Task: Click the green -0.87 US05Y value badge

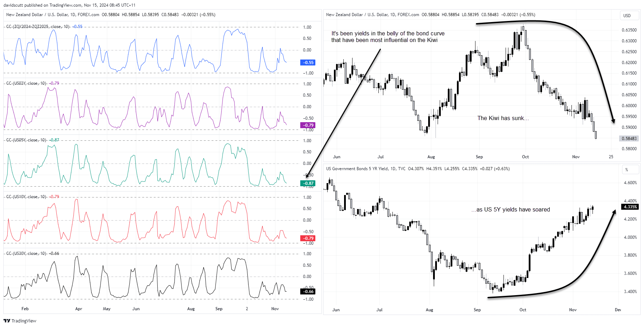Action: (308, 183)
